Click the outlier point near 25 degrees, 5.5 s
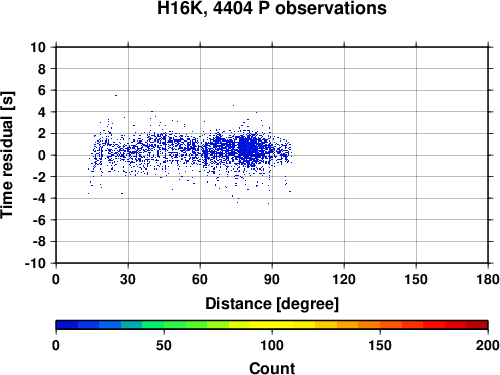The height and width of the screenshot is (375, 500). [116, 95]
